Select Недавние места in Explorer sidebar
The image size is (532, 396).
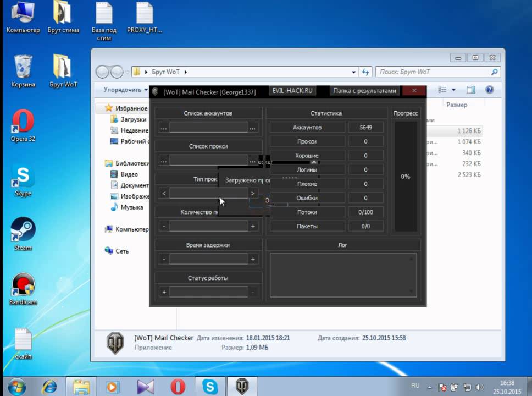point(129,130)
